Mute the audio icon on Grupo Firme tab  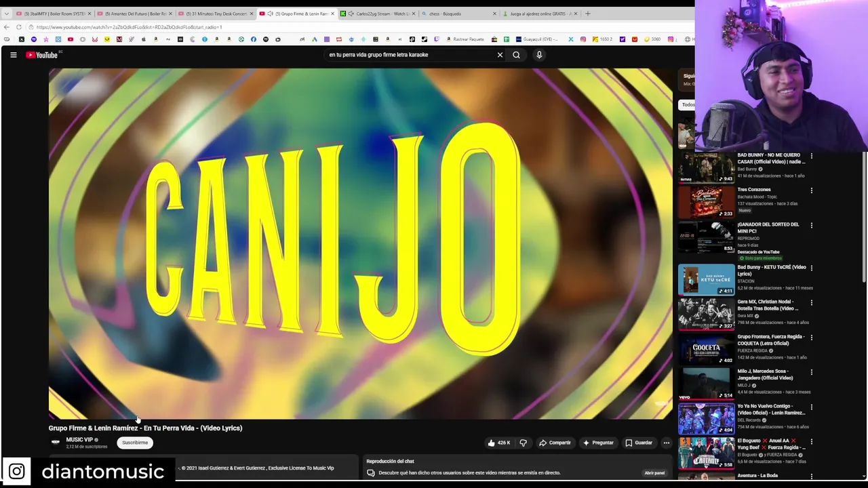pos(270,14)
